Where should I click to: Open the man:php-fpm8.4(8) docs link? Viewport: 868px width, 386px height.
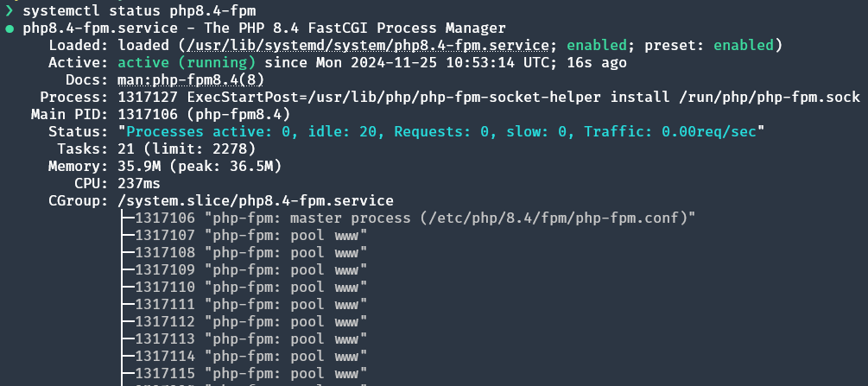(x=191, y=79)
